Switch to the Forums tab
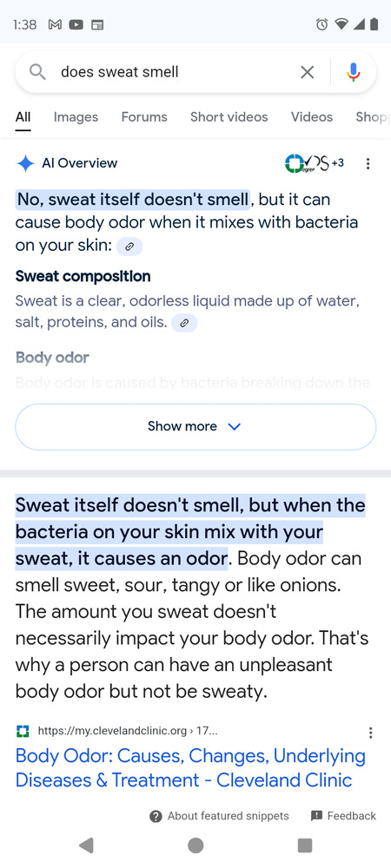This screenshot has width=391, height=868. coord(144,117)
